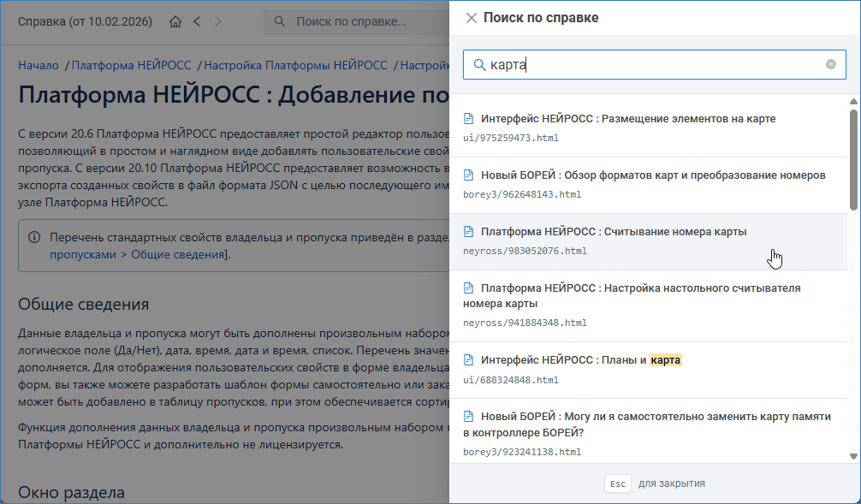
Task: Click the home icon in the header
Action: [x=175, y=21]
